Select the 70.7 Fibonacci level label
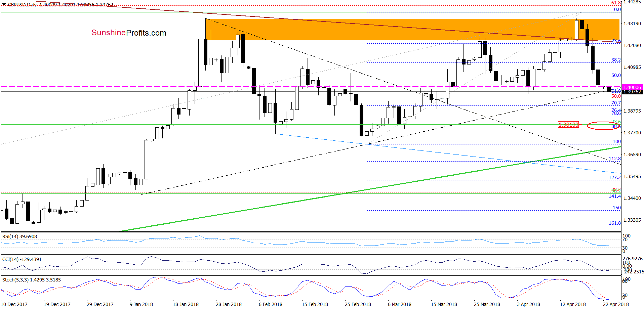644x309 pixels. (616, 103)
